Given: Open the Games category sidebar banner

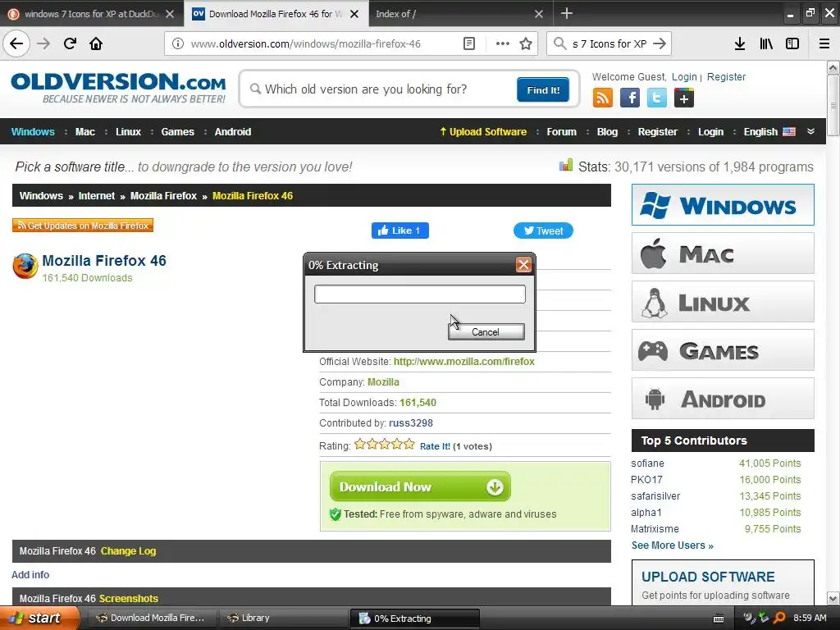Looking at the screenshot, I should click(x=723, y=349).
